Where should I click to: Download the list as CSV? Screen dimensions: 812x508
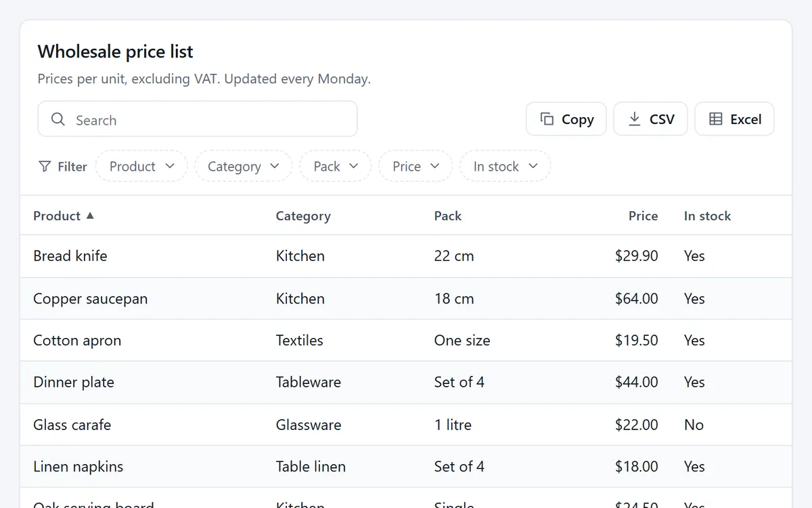tap(650, 119)
